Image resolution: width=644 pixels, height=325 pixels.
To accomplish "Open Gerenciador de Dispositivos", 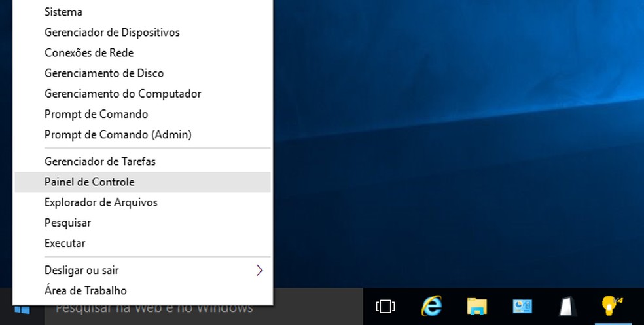I will (x=142, y=32).
